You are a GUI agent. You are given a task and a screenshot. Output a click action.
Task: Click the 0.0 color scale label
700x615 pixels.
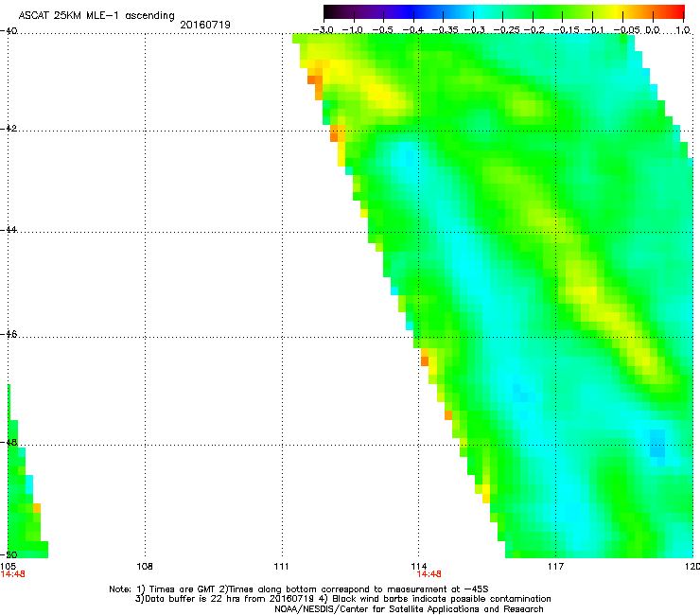click(x=653, y=30)
